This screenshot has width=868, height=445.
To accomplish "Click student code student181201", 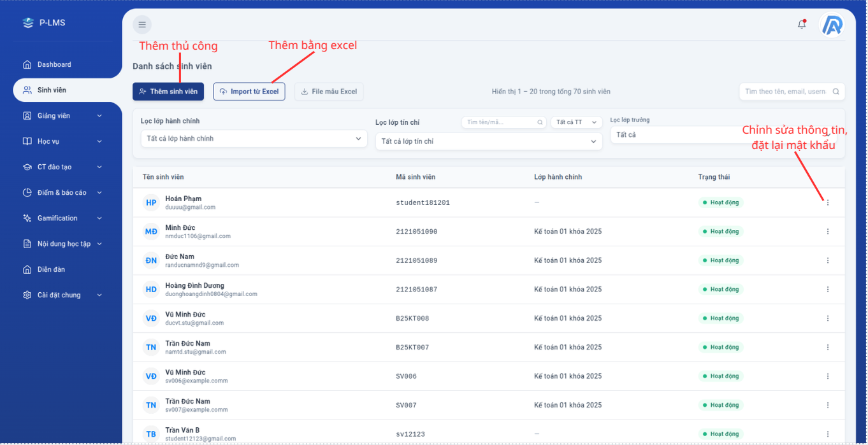I will coord(423,203).
